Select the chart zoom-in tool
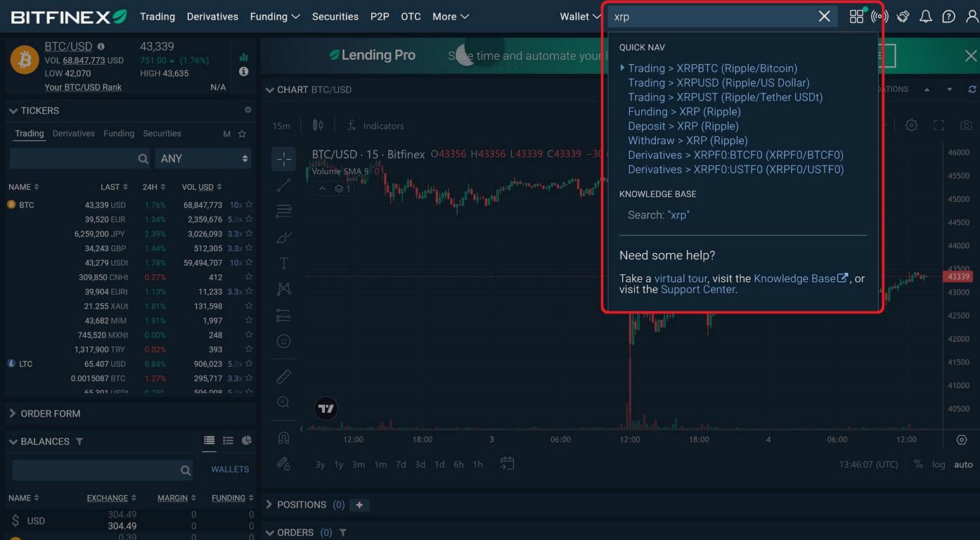The height and width of the screenshot is (540, 980). coord(284,402)
